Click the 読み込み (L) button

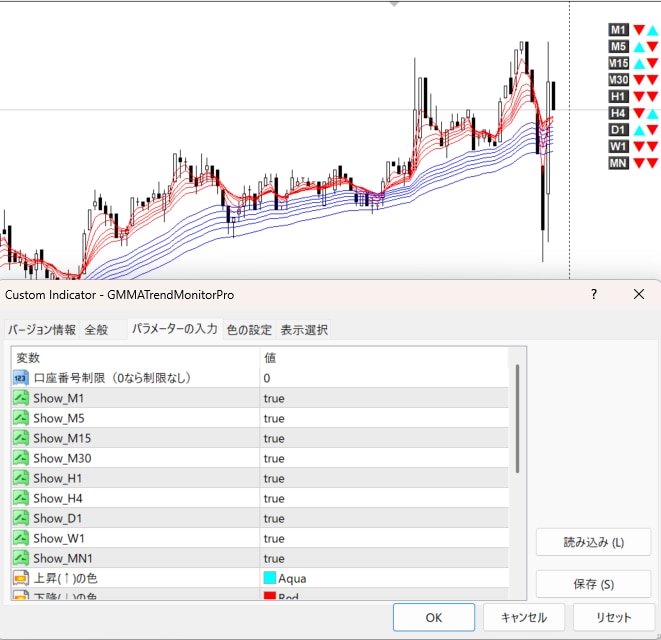pos(594,542)
